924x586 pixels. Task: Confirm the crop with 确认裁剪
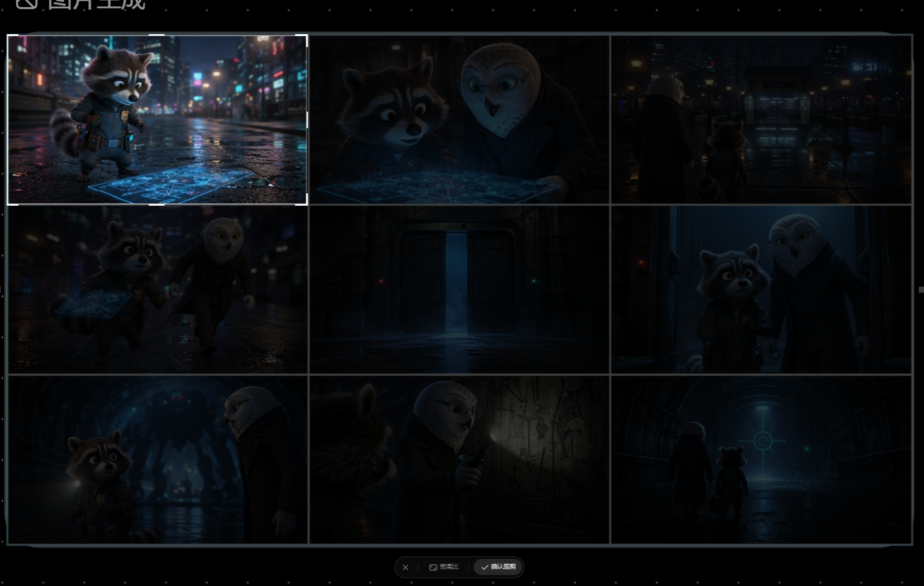click(x=498, y=567)
